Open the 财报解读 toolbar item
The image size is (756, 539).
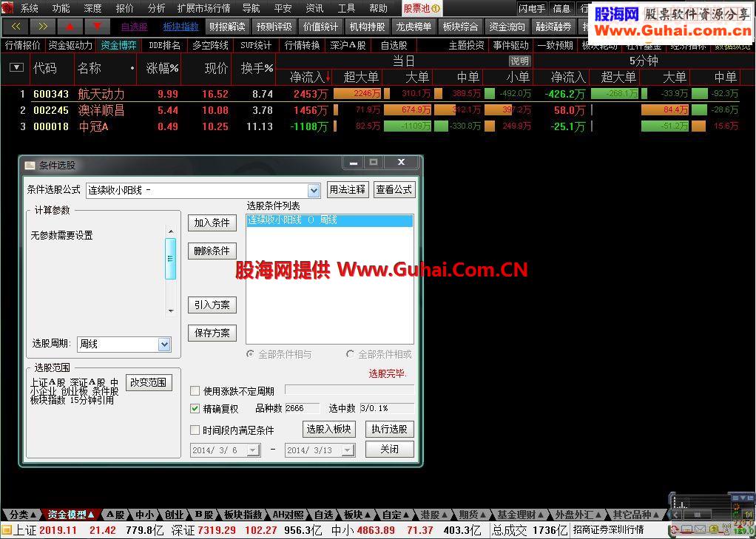pyautogui.click(x=227, y=27)
